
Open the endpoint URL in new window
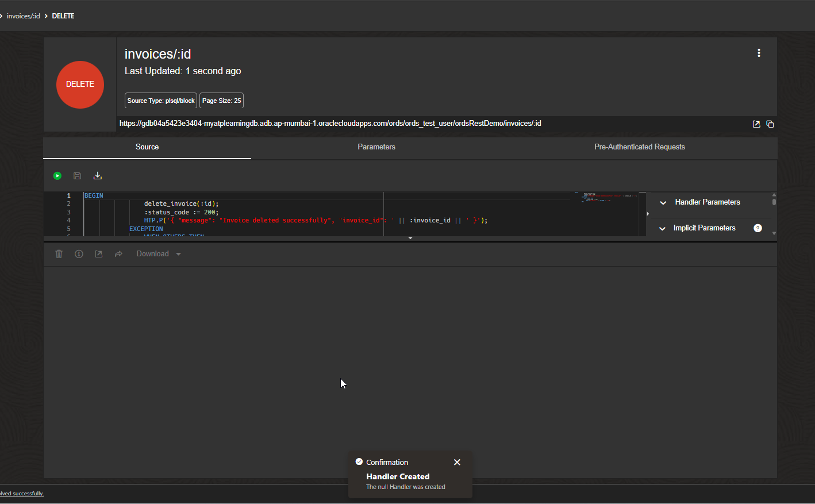(756, 124)
